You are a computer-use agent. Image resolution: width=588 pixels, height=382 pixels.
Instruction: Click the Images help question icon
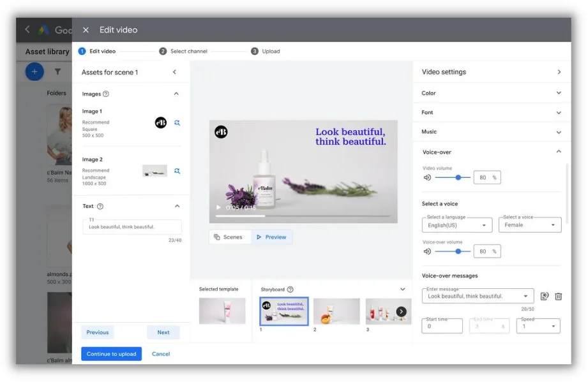[106, 94]
